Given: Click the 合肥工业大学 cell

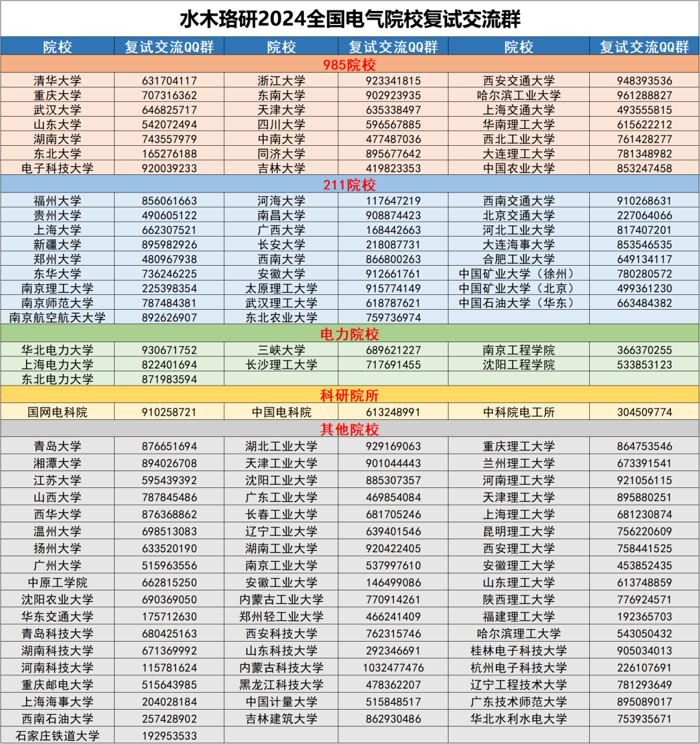Looking at the screenshot, I should tap(519, 259).
